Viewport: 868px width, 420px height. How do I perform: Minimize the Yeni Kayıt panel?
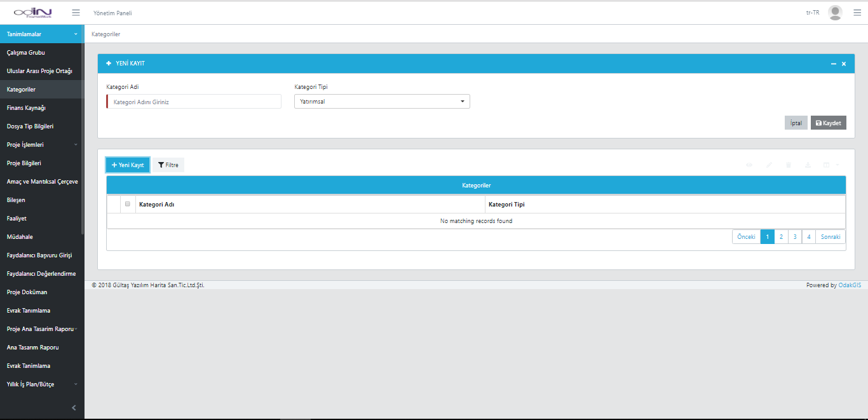pos(833,64)
